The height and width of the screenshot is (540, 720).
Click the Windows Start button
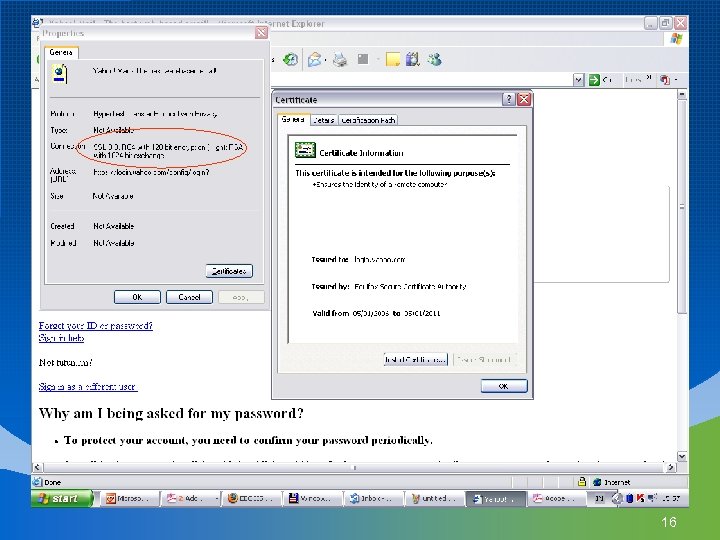(62, 498)
